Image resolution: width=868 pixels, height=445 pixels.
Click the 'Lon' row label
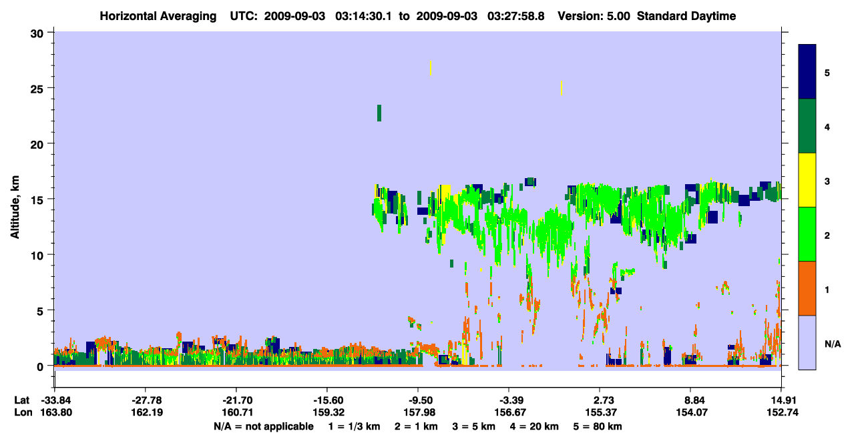pos(22,412)
